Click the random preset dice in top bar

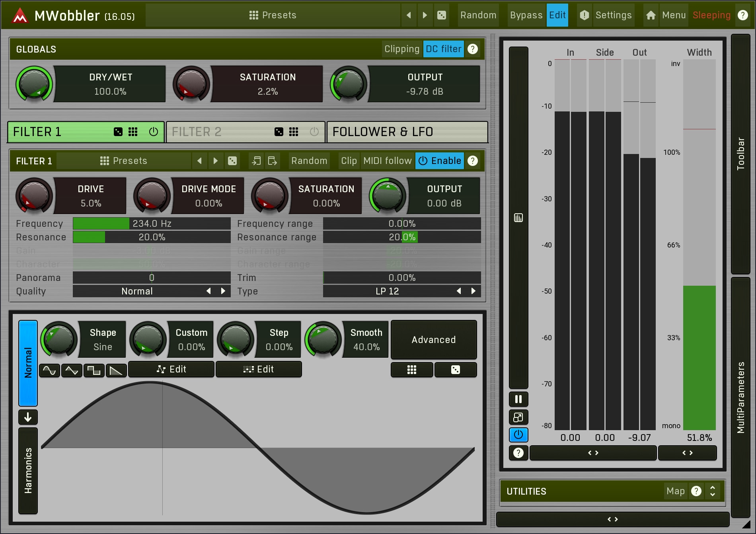coord(442,15)
